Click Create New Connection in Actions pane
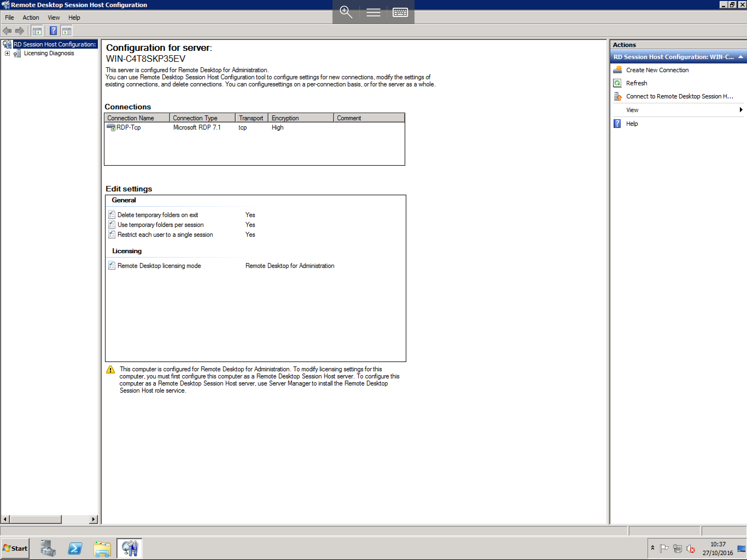The image size is (747, 560). coord(657,70)
